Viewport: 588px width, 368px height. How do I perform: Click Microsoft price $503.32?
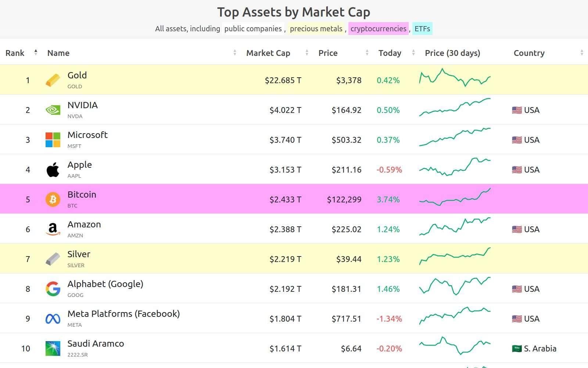(x=347, y=140)
